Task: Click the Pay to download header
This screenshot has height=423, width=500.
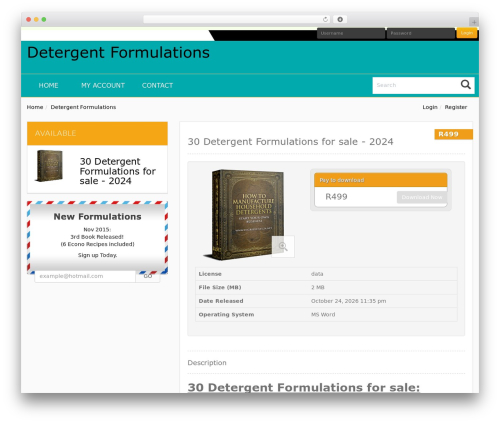Action: coord(380,180)
